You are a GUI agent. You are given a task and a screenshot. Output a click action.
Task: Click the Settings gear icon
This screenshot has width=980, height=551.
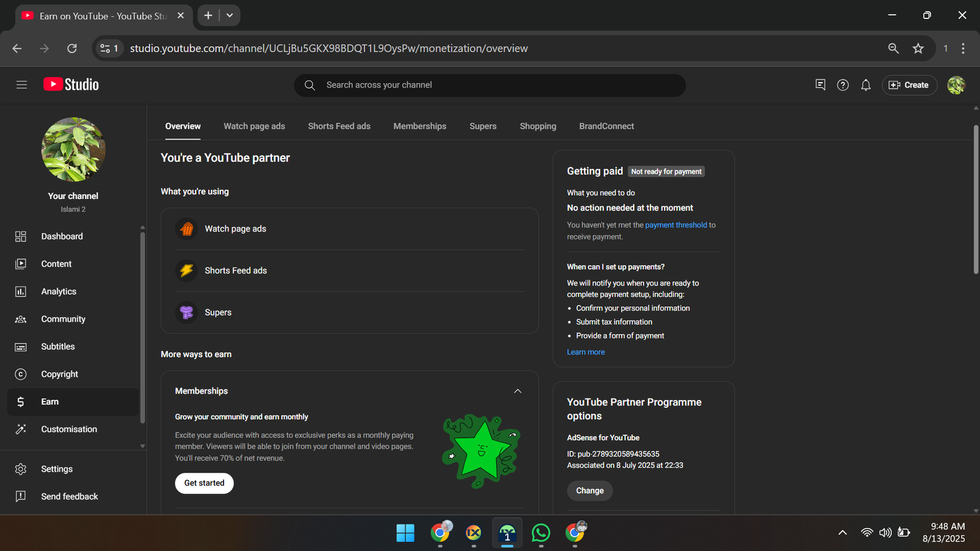pyautogui.click(x=21, y=469)
